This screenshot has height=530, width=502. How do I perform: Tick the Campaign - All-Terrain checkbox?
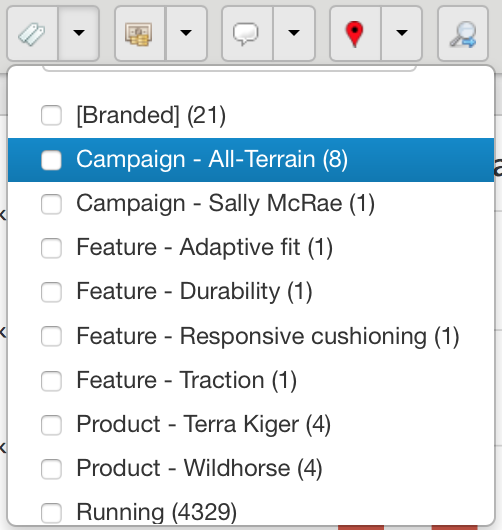(x=51, y=160)
